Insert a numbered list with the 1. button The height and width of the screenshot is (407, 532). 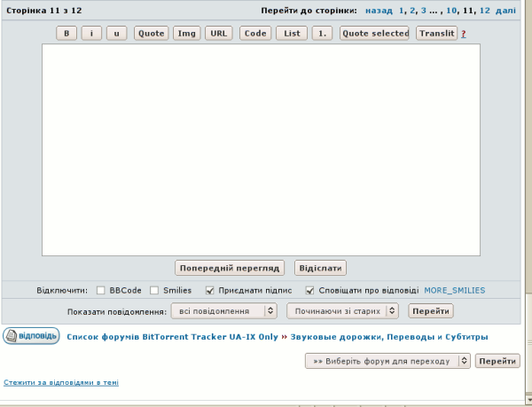coord(322,33)
